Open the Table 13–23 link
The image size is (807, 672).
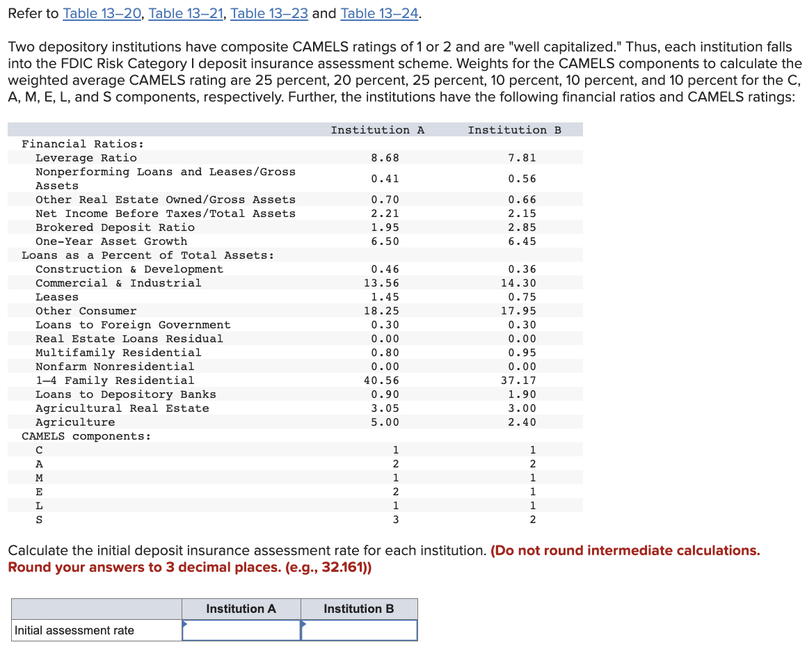[x=269, y=13]
